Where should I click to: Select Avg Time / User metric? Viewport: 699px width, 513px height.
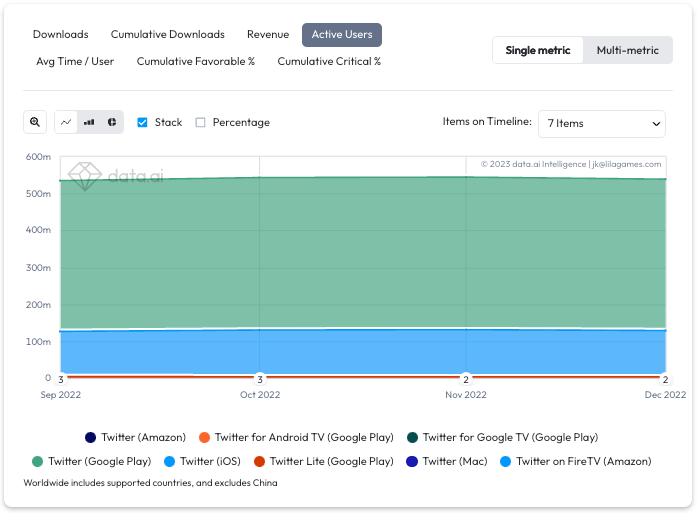pos(75,62)
